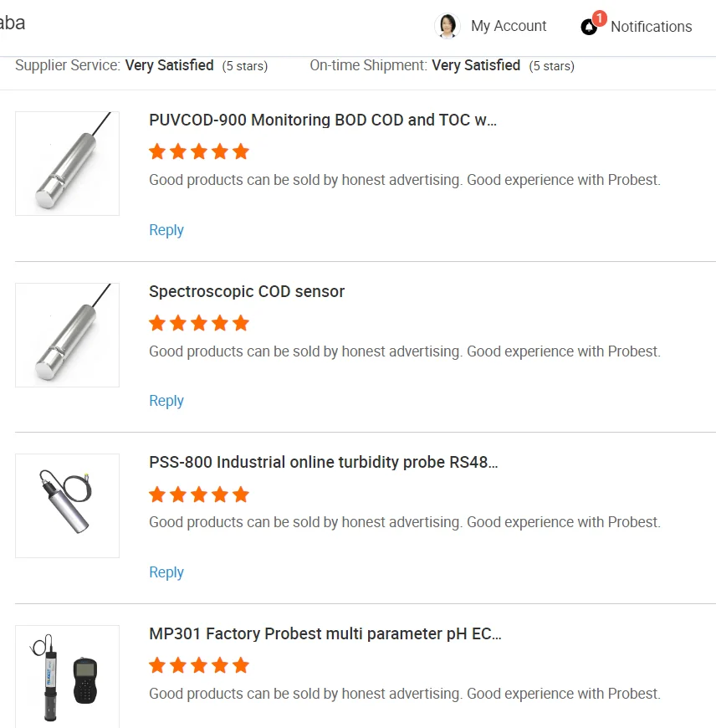716x728 pixels.
Task: Click the PSS-800 review star rating
Action: [199, 495]
